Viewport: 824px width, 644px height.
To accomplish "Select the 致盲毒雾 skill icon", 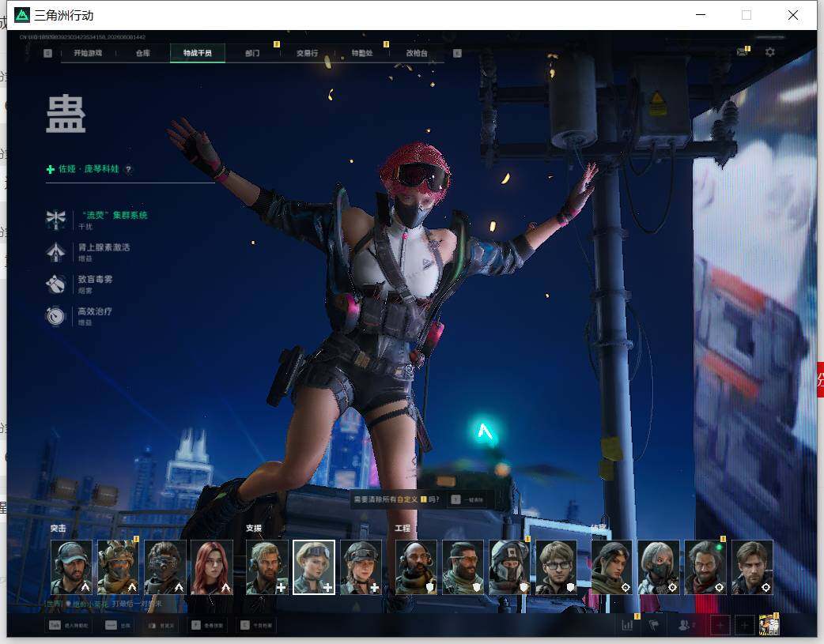I will pos(55,284).
